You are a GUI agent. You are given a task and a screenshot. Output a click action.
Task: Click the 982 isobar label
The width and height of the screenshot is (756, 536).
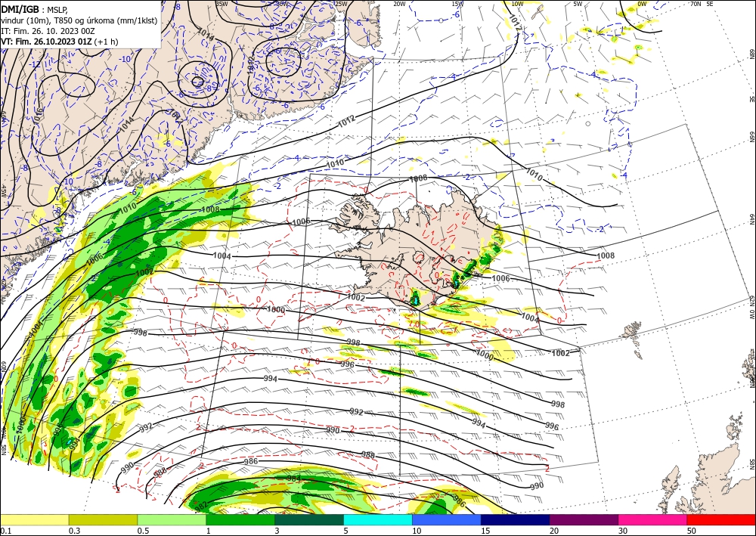(202, 506)
